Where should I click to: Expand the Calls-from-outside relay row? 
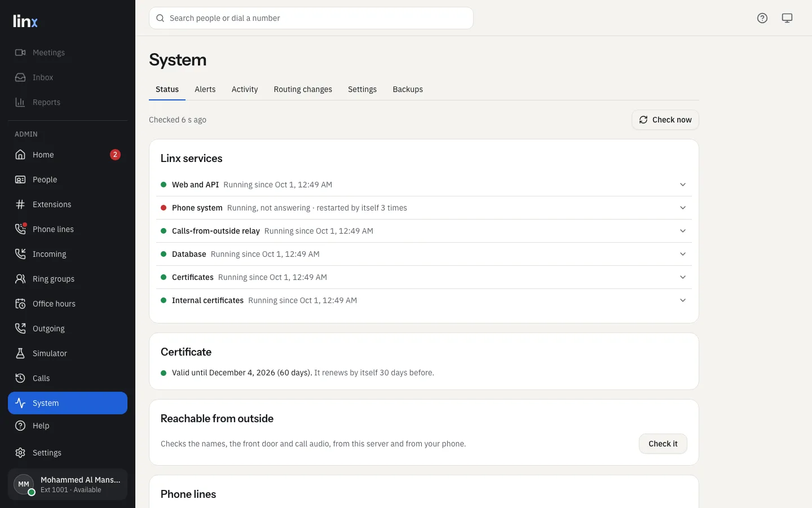pos(424,231)
